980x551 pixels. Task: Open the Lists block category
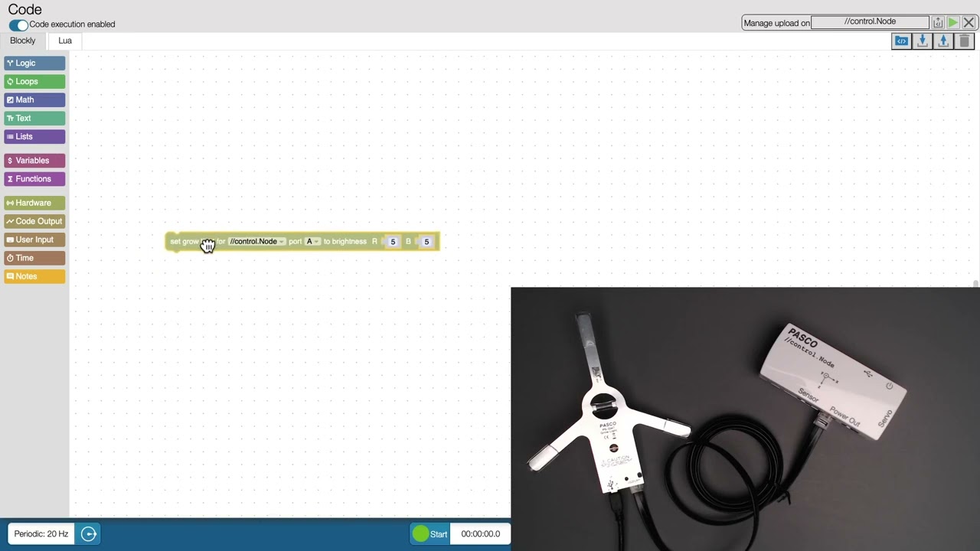pyautogui.click(x=34, y=137)
